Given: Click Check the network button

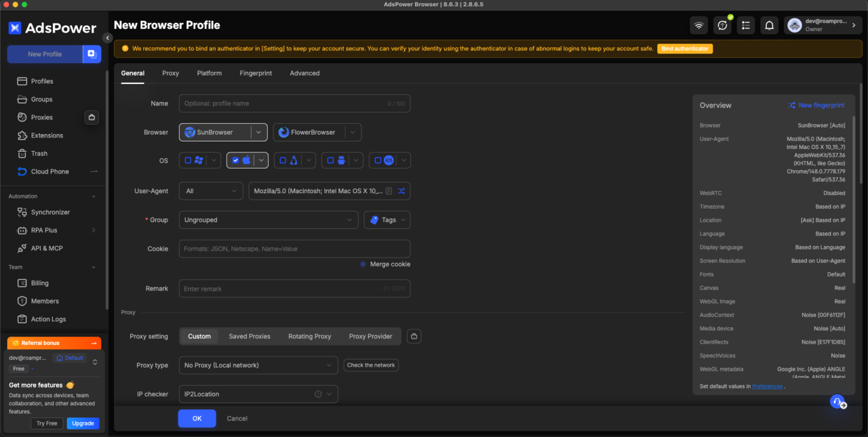Looking at the screenshot, I should click(371, 365).
